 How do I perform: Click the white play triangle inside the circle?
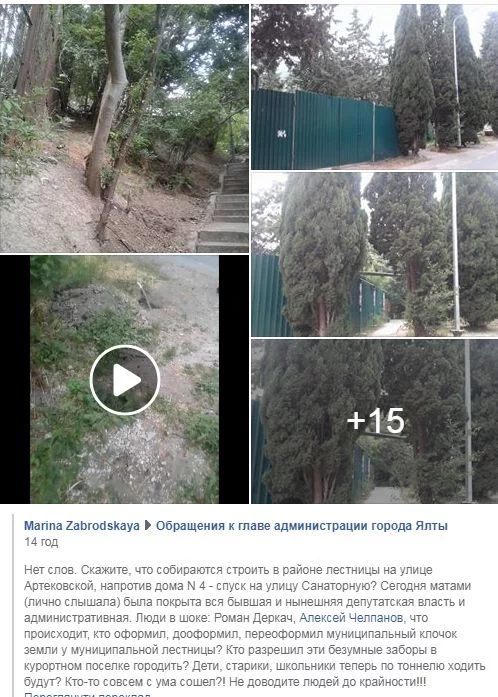[x=126, y=380]
